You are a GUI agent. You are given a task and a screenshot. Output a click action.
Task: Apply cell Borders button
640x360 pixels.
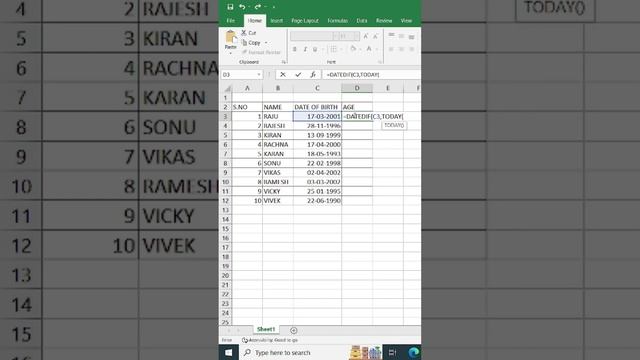point(333,49)
